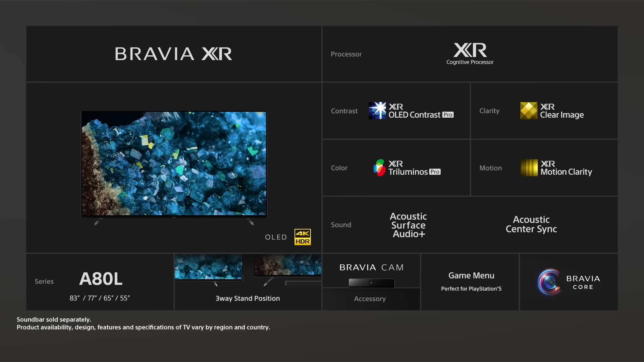Viewport: 644px width, 362px height.
Task: Click 'Soundbar sold separately.' footnote
Action: (54, 319)
